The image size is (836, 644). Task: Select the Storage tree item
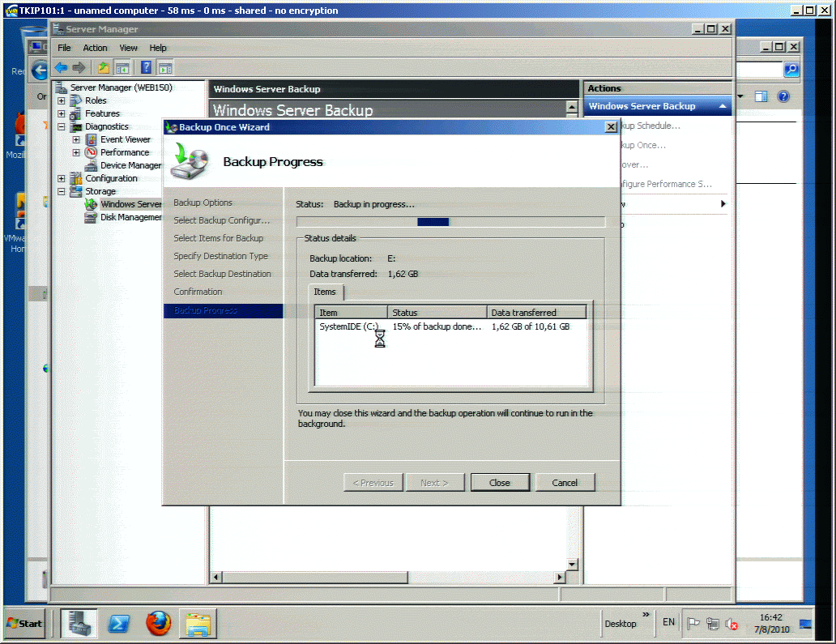coord(100,191)
